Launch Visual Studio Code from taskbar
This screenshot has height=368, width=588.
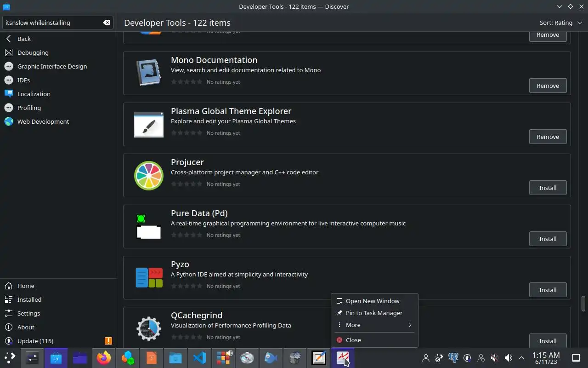(199, 358)
